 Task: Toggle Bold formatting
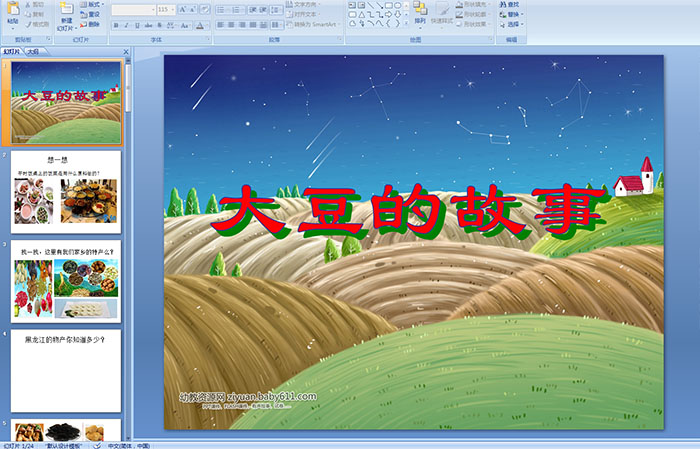point(116,25)
